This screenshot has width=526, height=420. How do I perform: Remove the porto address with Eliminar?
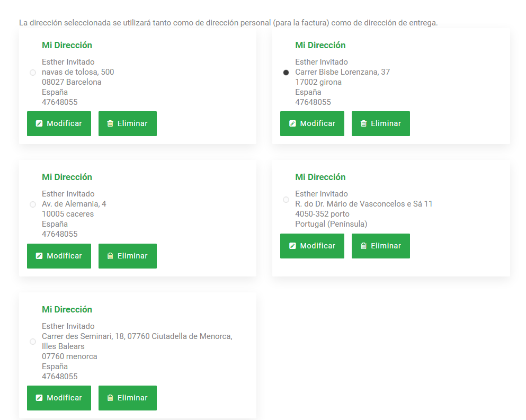(x=381, y=246)
